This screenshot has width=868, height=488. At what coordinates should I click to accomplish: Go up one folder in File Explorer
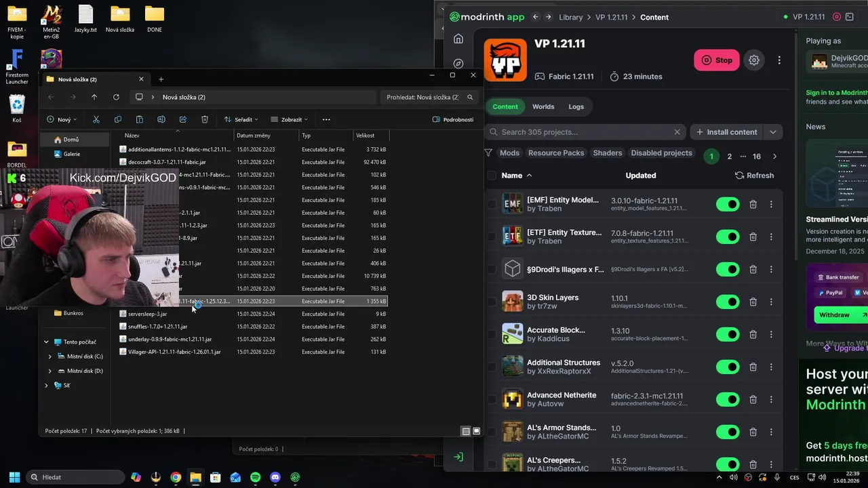point(94,97)
